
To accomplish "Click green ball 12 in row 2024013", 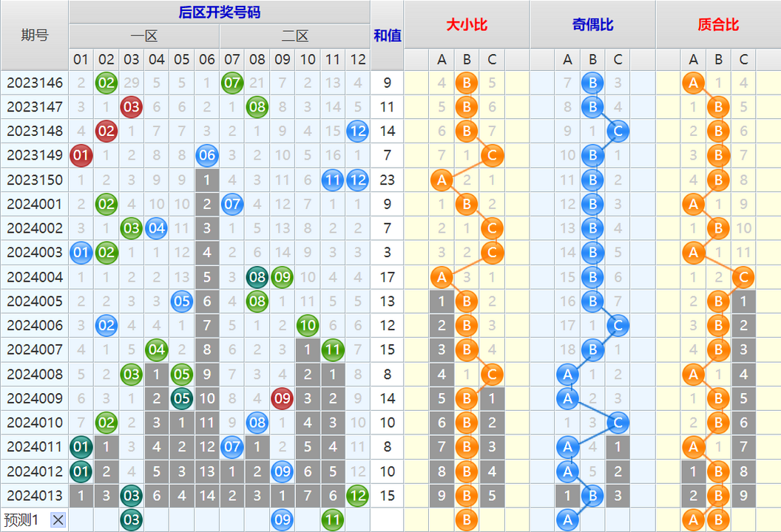I will pos(358,496).
